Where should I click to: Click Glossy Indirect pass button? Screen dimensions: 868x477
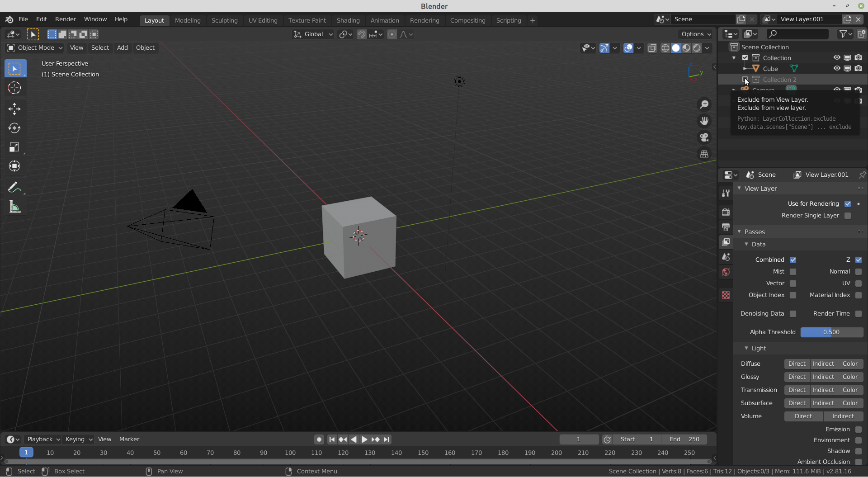coord(823,377)
